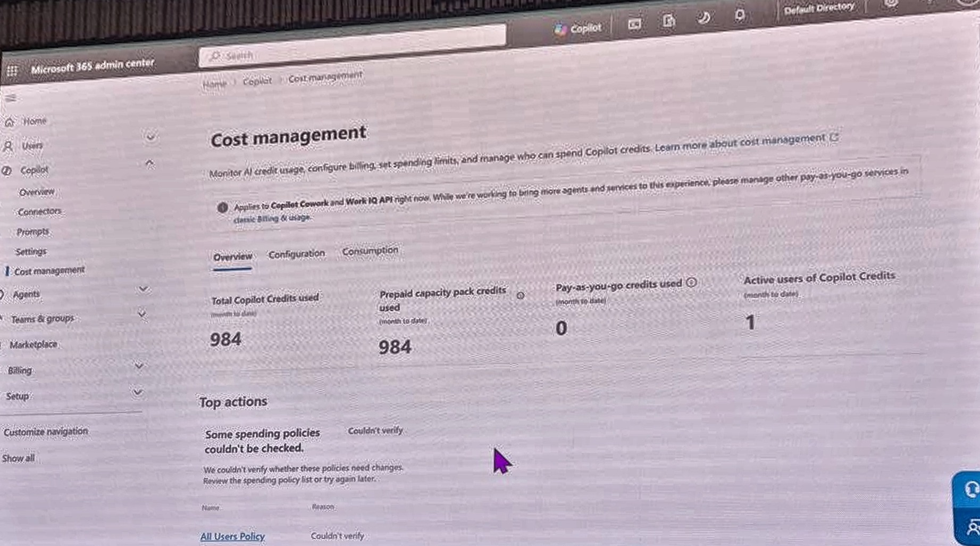Open Prompts in the sidebar

[32, 232]
